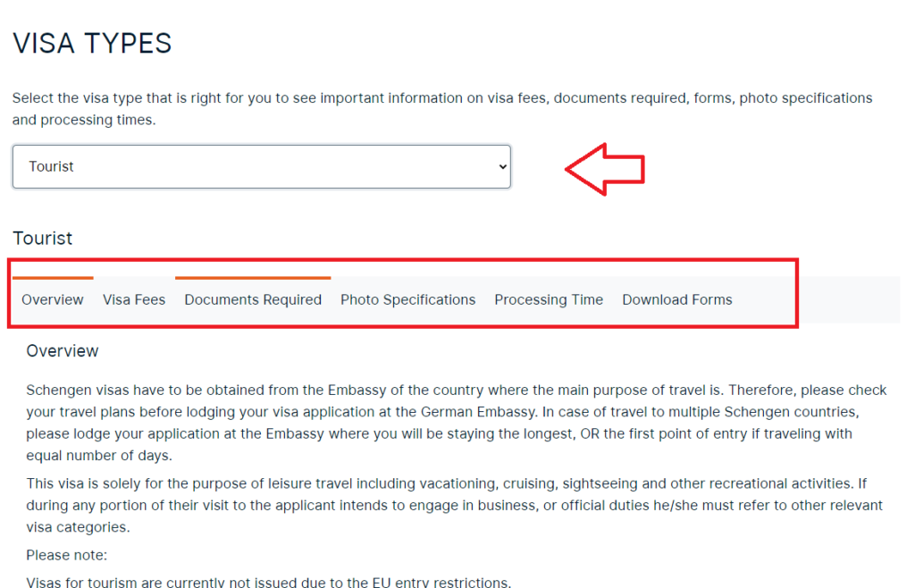Click the Overview section subheading

pyautogui.click(x=63, y=350)
